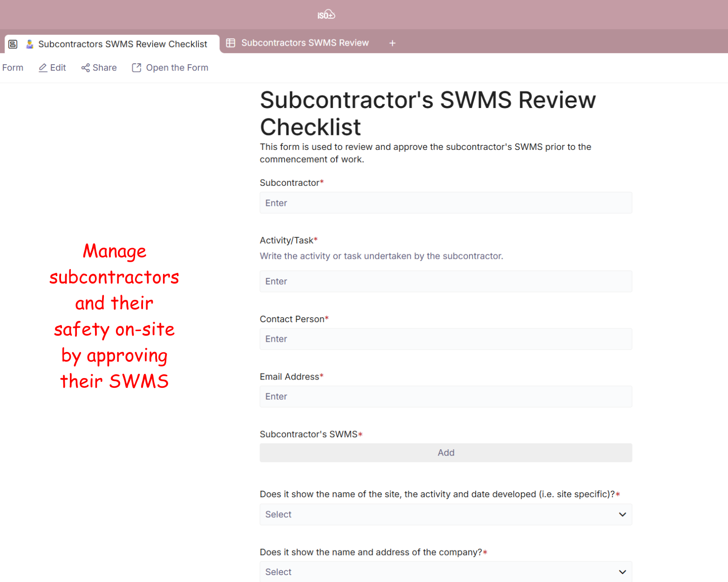Click the form view icon in first tab
Screen dimensions: 728x582
13,44
